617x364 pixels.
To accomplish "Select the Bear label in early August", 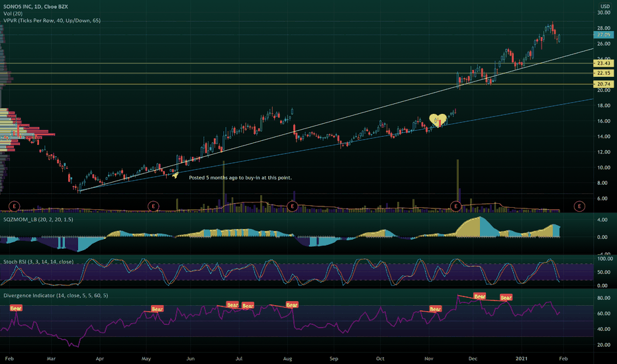I will 292,305.
